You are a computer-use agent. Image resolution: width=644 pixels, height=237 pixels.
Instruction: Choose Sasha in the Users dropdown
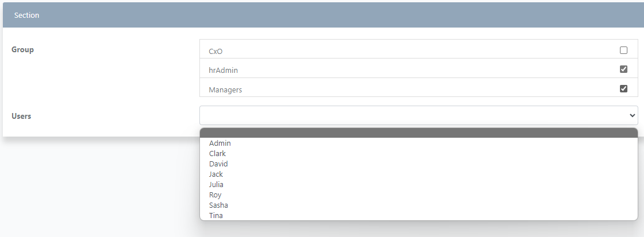point(219,205)
